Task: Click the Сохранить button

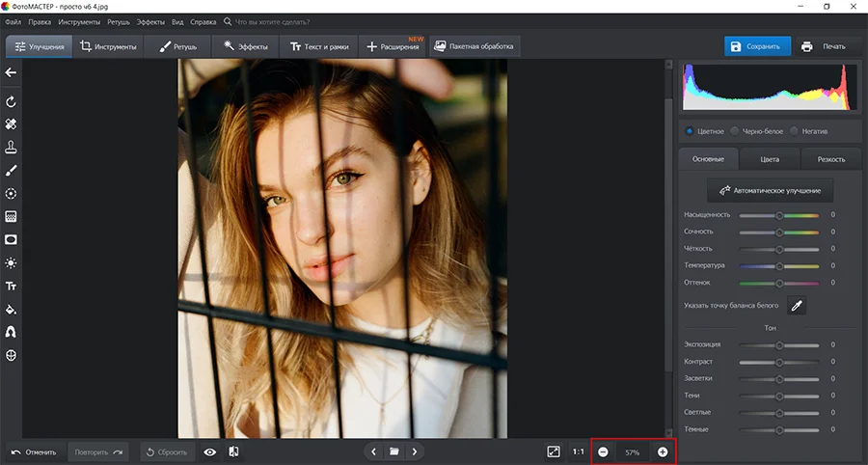Action: (758, 46)
